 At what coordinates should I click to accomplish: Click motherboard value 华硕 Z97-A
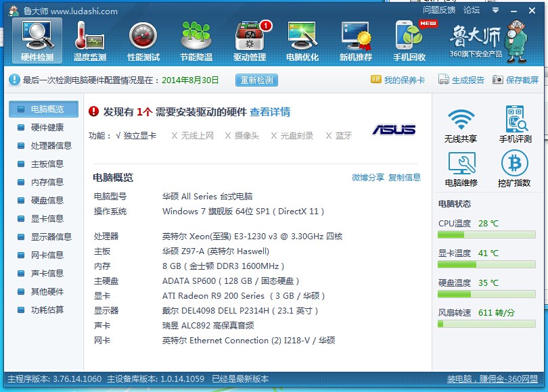pos(216,251)
